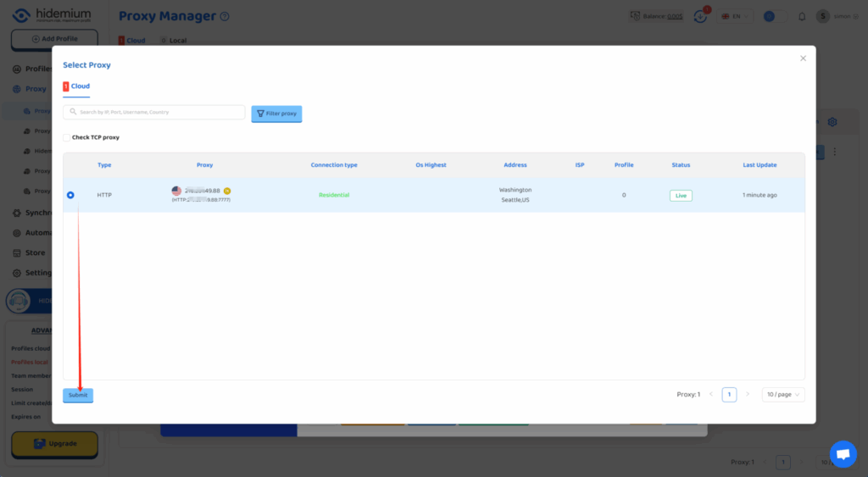
Task: Click the Profile count 0 cell
Action: pyautogui.click(x=624, y=195)
